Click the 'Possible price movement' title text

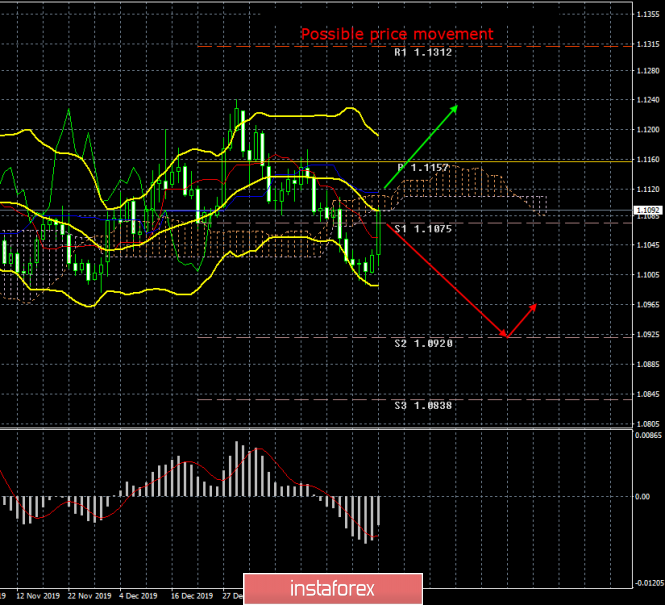tap(397, 34)
